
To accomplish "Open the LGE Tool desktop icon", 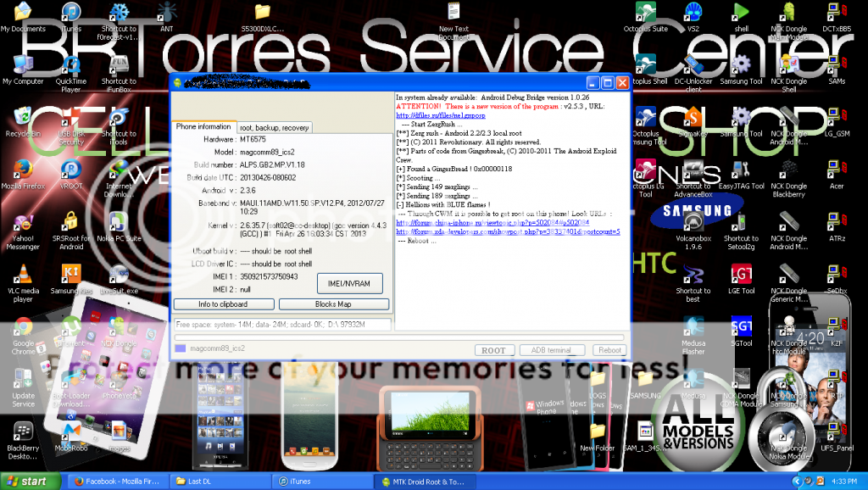I will [x=742, y=275].
